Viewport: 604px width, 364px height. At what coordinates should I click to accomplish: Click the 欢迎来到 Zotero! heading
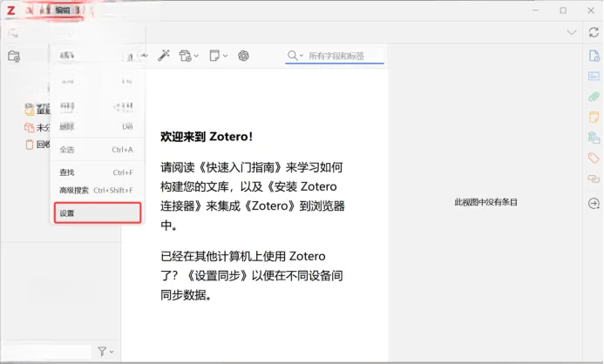[207, 137]
